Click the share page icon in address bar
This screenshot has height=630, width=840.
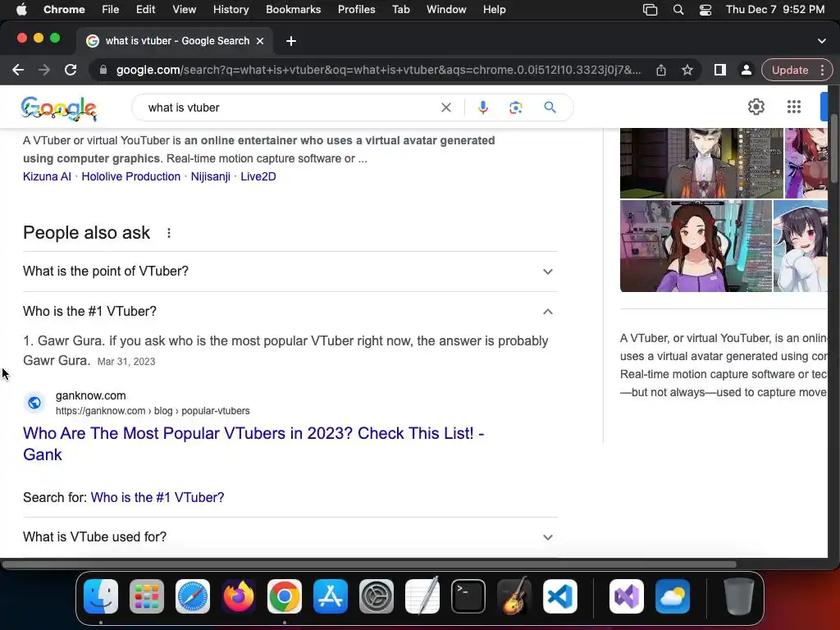[661, 70]
